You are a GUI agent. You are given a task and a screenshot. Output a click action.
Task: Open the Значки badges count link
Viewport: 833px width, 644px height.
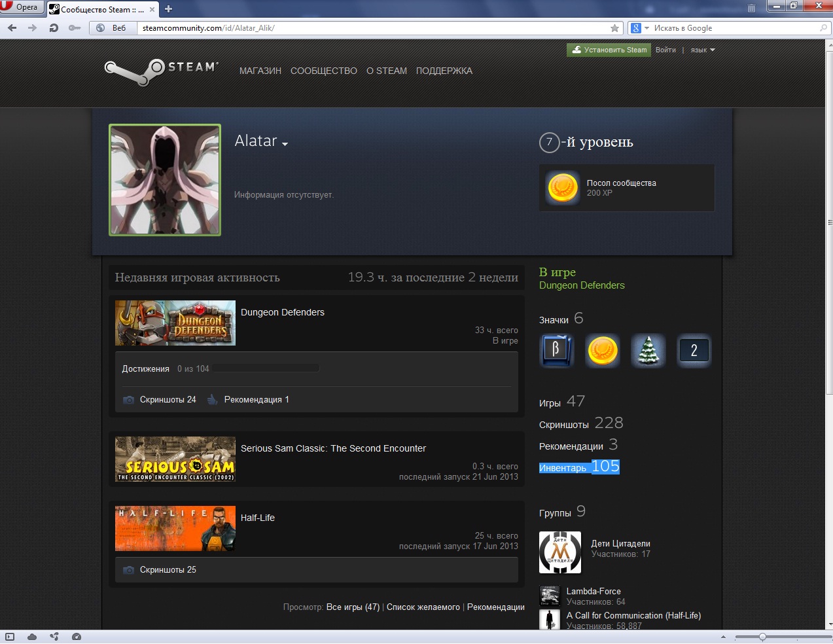coord(561,319)
